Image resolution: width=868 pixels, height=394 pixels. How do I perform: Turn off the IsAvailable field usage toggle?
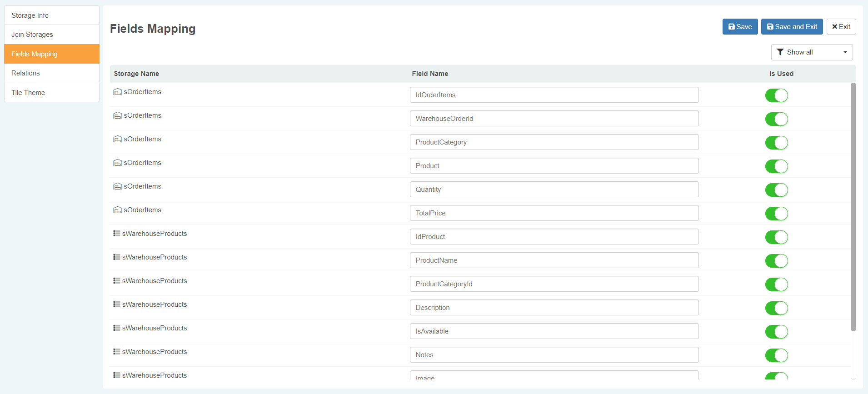776,332
